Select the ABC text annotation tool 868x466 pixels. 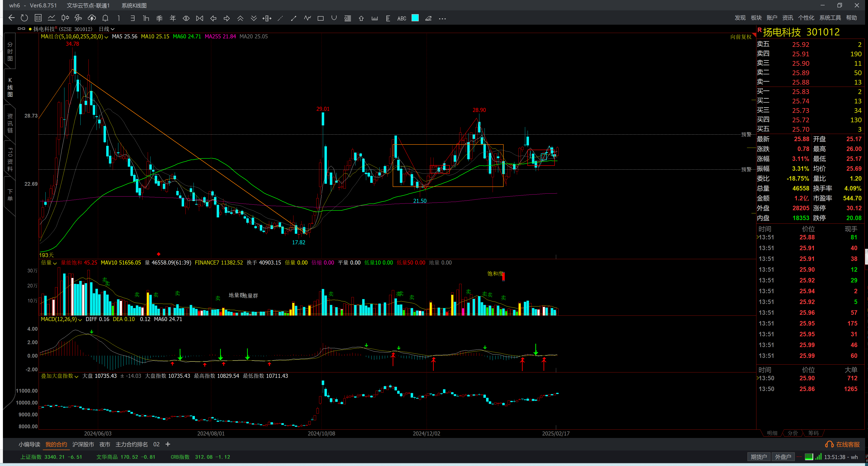(402, 19)
